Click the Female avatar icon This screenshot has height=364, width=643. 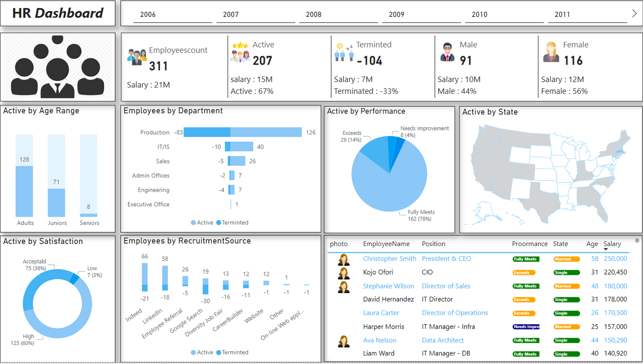(x=551, y=52)
